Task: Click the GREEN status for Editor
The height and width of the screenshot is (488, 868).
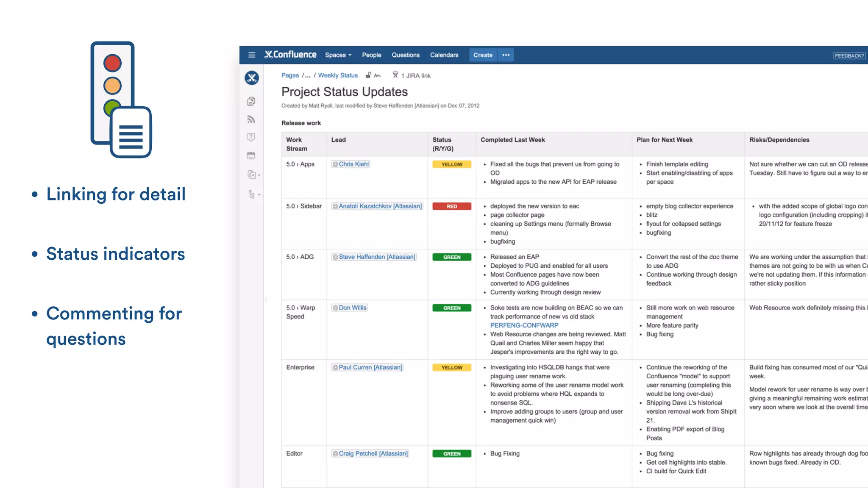Action: click(452, 454)
